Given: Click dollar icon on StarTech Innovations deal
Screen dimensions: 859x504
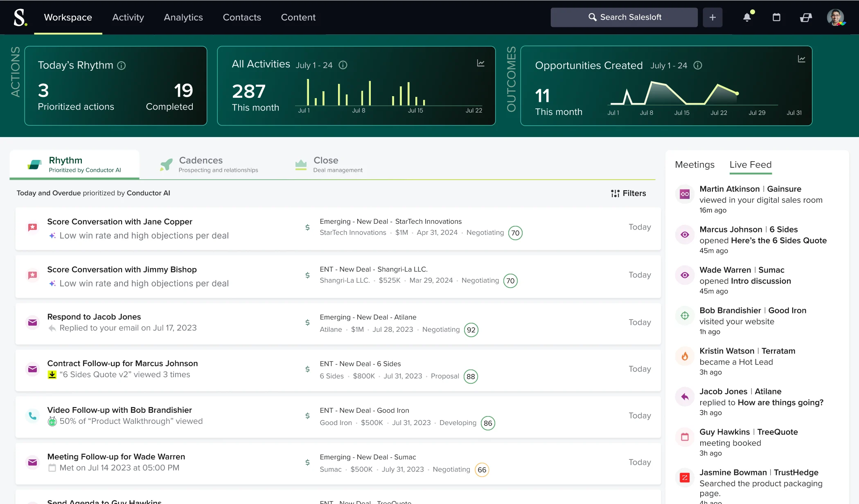Looking at the screenshot, I should pyautogui.click(x=307, y=227).
